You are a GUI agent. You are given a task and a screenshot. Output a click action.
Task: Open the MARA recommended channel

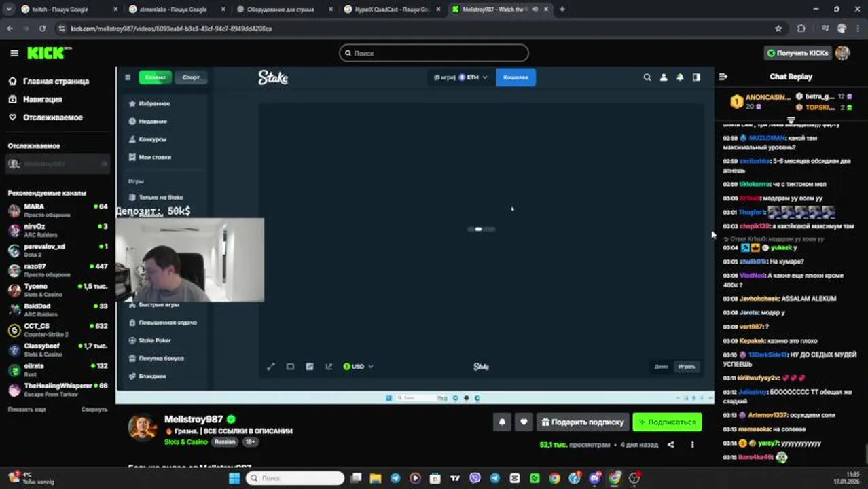tap(58, 210)
